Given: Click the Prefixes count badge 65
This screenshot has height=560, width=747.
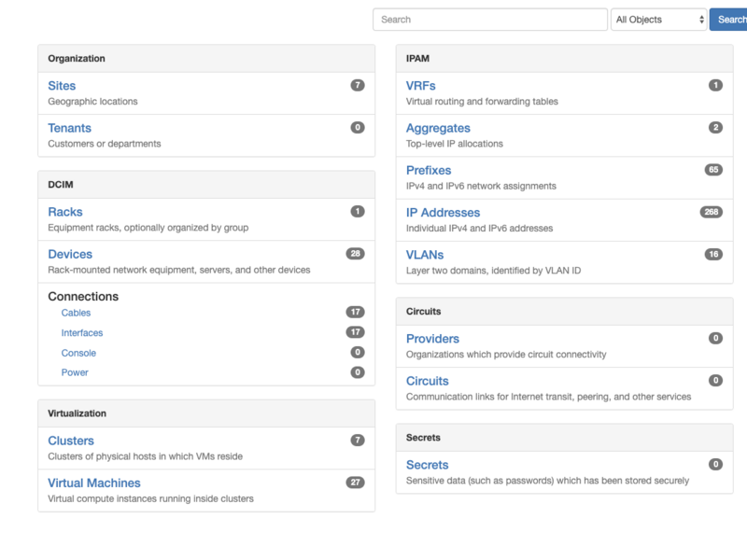Looking at the screenshot, I should click(713, 170).
